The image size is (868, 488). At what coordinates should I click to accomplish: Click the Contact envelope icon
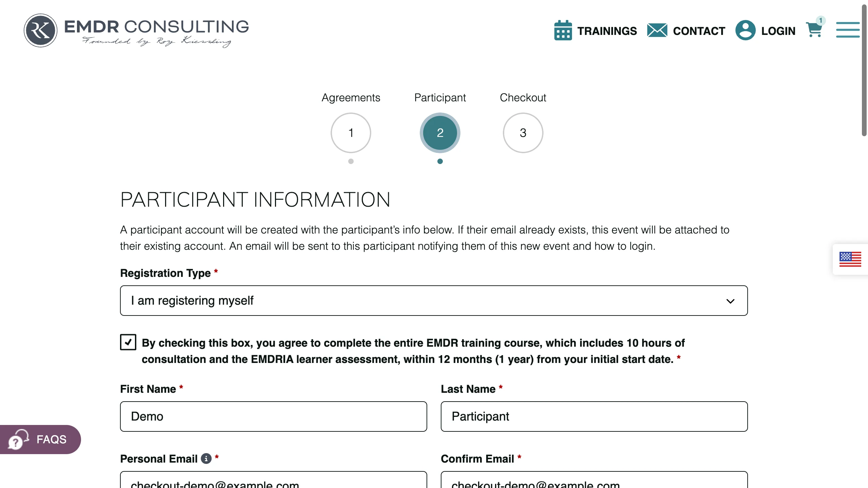pyautogui.click(x=657, y=30)
